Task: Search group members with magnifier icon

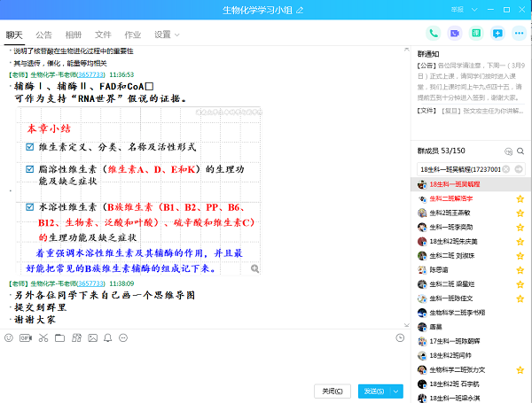Action: pos(520,151)
